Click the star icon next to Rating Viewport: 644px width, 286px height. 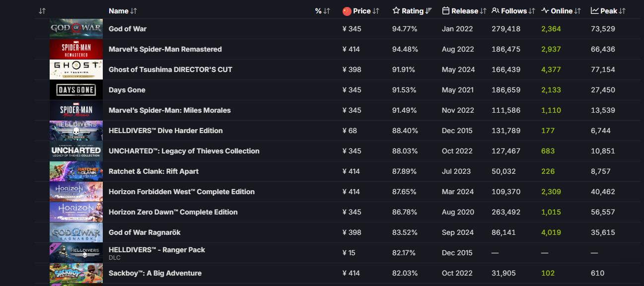click(x=396, y=11)
